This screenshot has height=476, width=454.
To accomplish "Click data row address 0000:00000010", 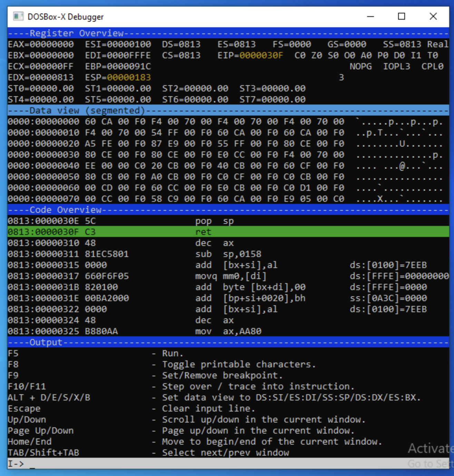I will [43, 132].
